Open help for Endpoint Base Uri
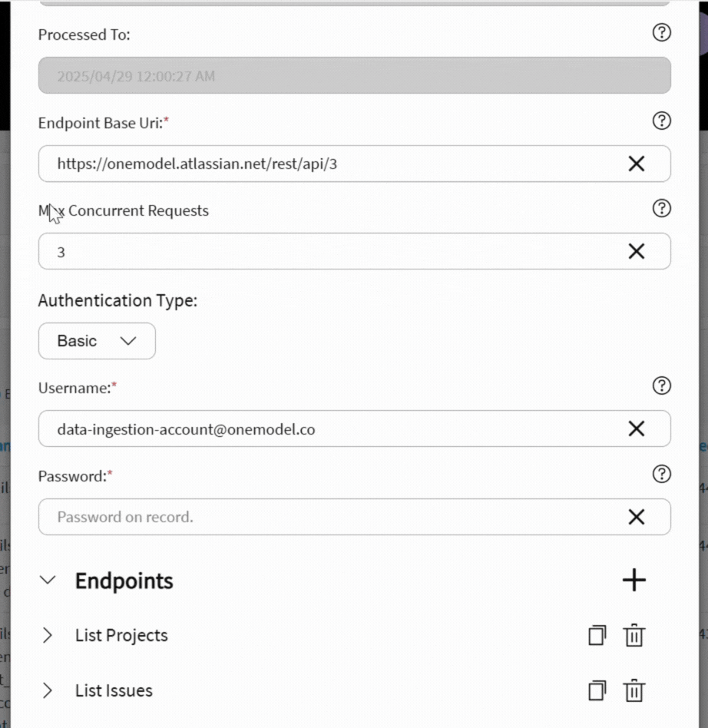The width and height of the screenshot is (708, 728). (661, 121)
